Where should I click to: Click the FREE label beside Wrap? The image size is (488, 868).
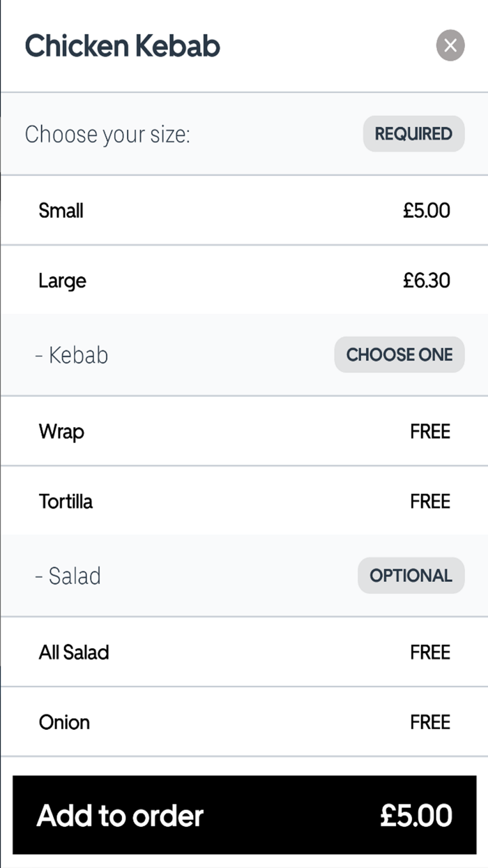coord(430,431)
